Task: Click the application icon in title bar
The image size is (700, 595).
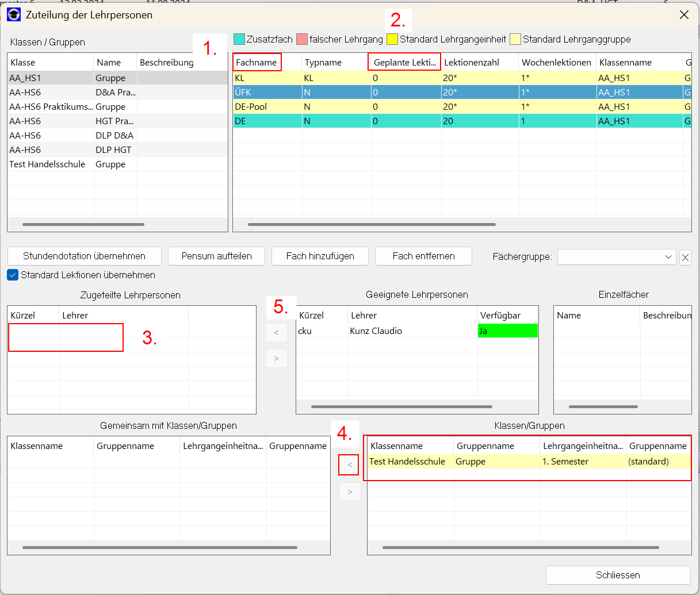Action: pos(14,14)
